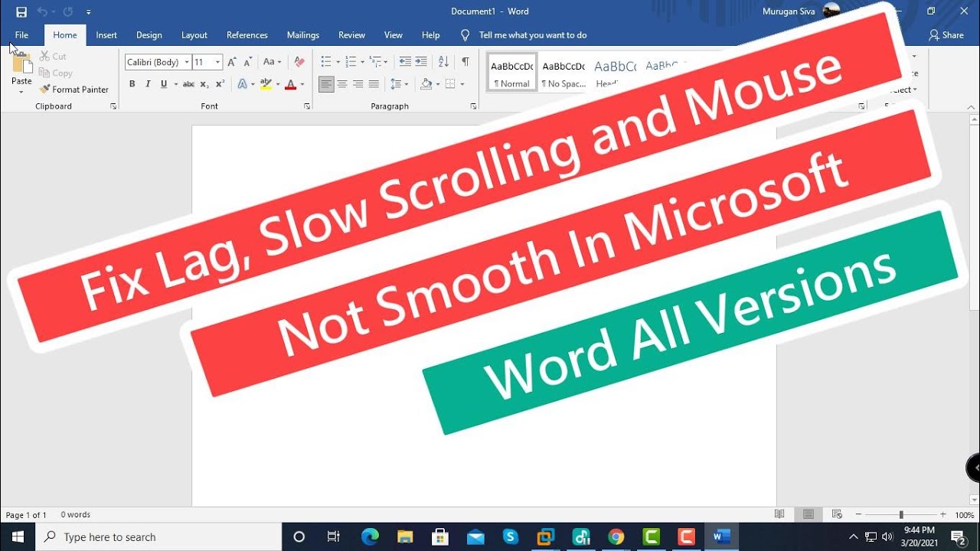Open the font size 11 dropdown

point(218,63)
